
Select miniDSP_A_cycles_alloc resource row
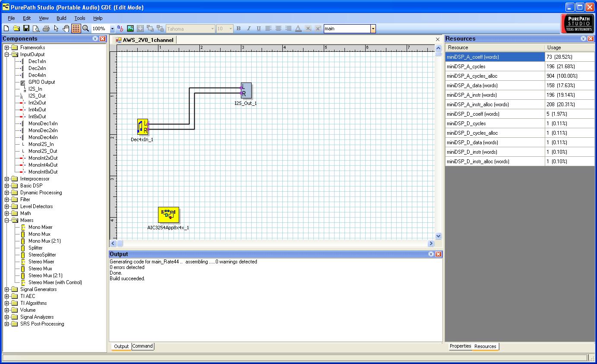tap(520, 76)
